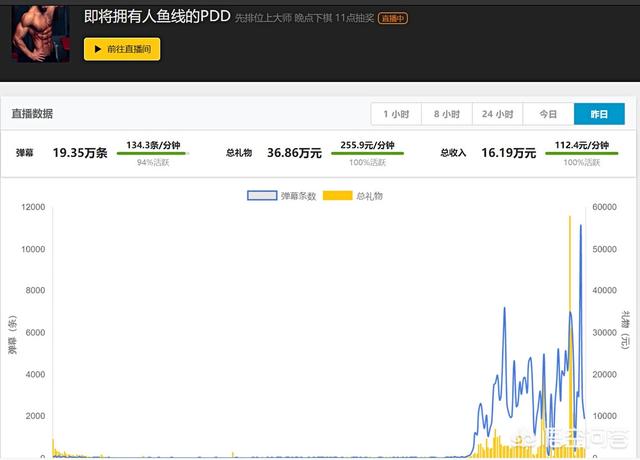The height and width of the screenshot is (460, 640).
Task: Click the 112.4元/分钟 income rate bar
Action: [x=582, y=153]
